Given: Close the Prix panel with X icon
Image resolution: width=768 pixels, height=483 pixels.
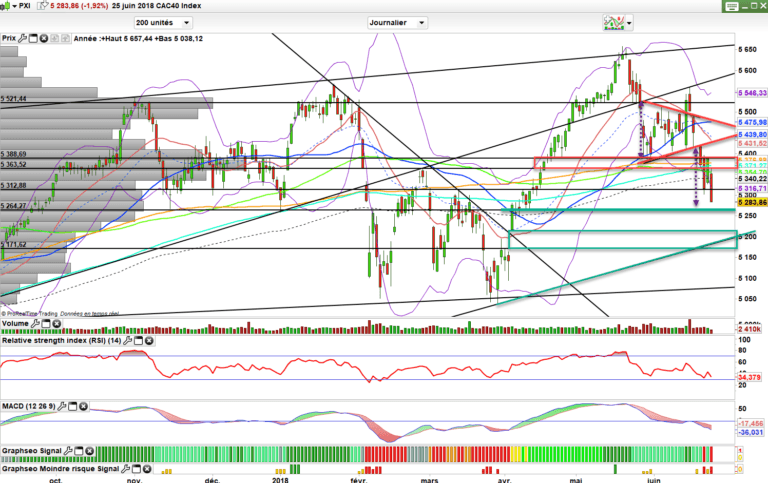Looking at the screenshot, I should pos(45,39).
